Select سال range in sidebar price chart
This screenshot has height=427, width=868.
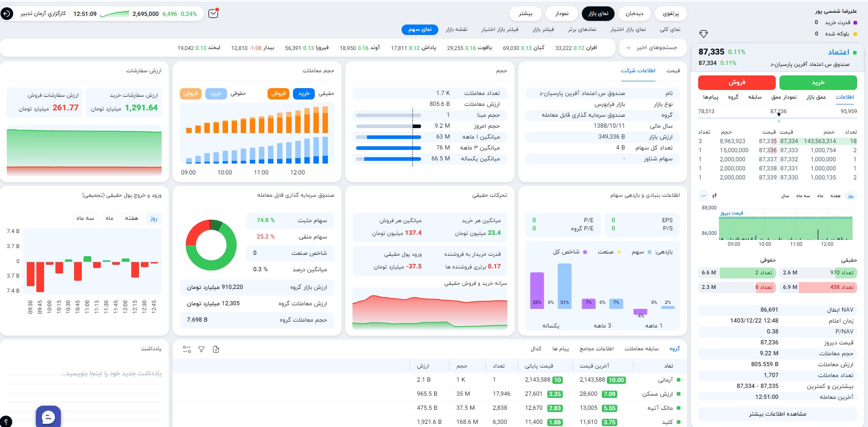(x=785, y=196)
